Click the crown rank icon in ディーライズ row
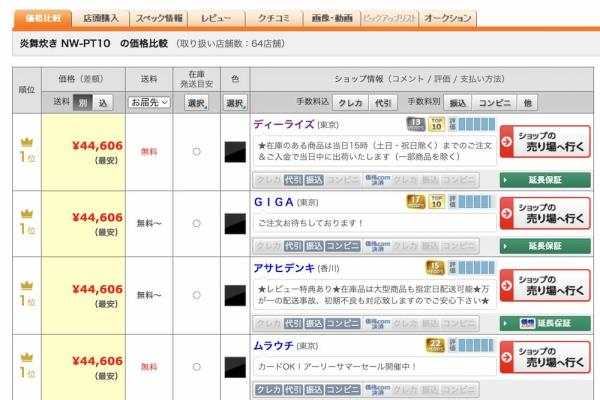The height and width of the screenshot is (400, 600). [27, 142]
